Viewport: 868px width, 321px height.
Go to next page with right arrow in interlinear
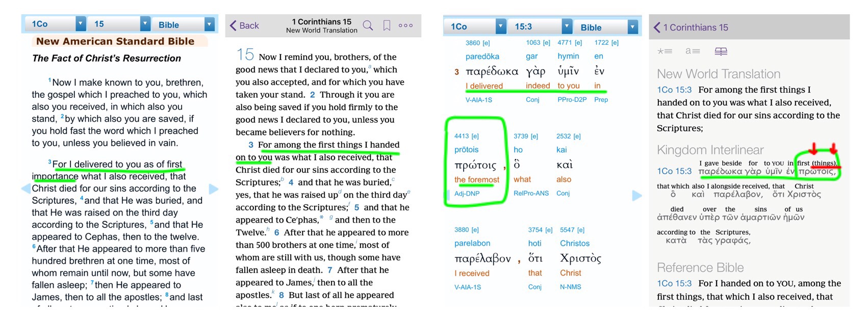pyautogui.click(x=636, y=196)
